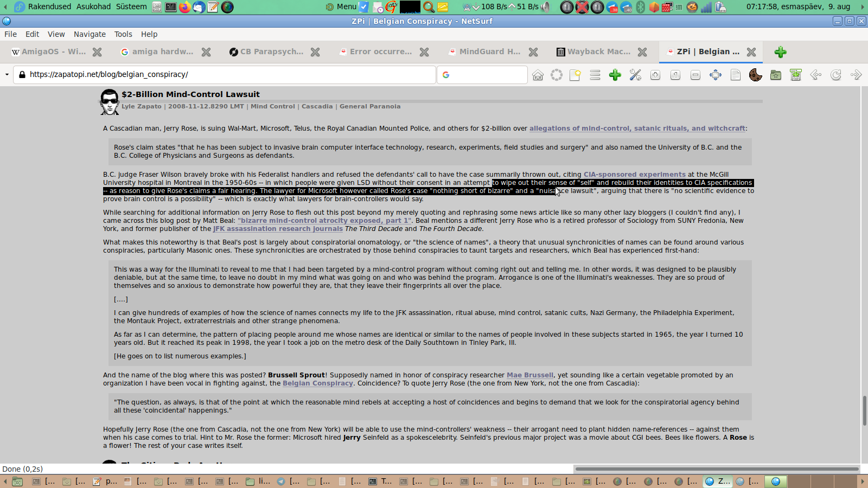
Task: Go back to the previous page
Action: point(816,75)
